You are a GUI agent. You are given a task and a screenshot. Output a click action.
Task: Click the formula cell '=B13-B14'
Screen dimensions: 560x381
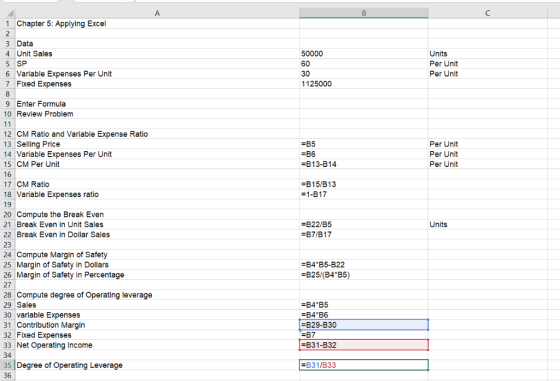364,164
